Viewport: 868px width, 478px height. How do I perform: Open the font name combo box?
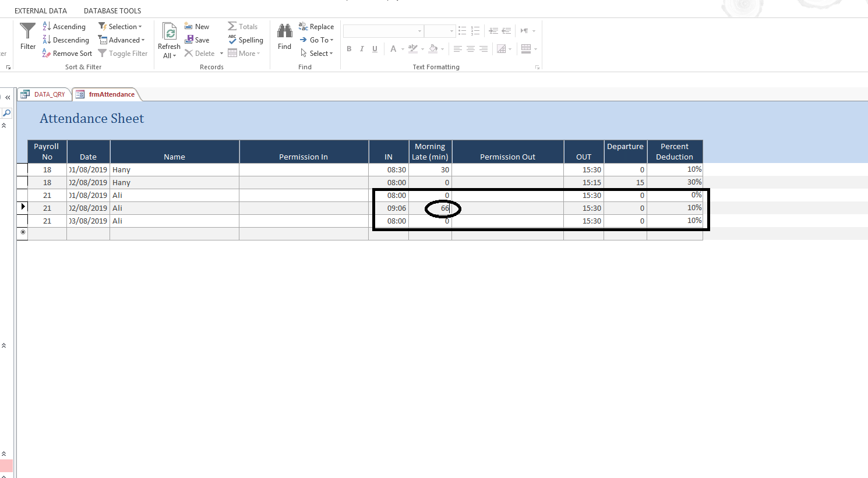click(x=383, y=31)
